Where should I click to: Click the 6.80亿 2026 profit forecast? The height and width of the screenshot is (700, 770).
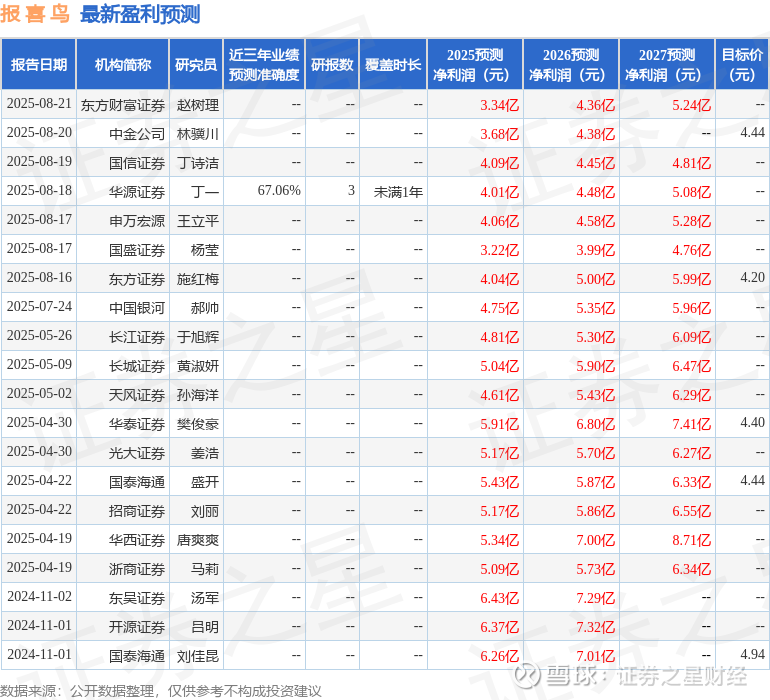[x=596, y=424]
